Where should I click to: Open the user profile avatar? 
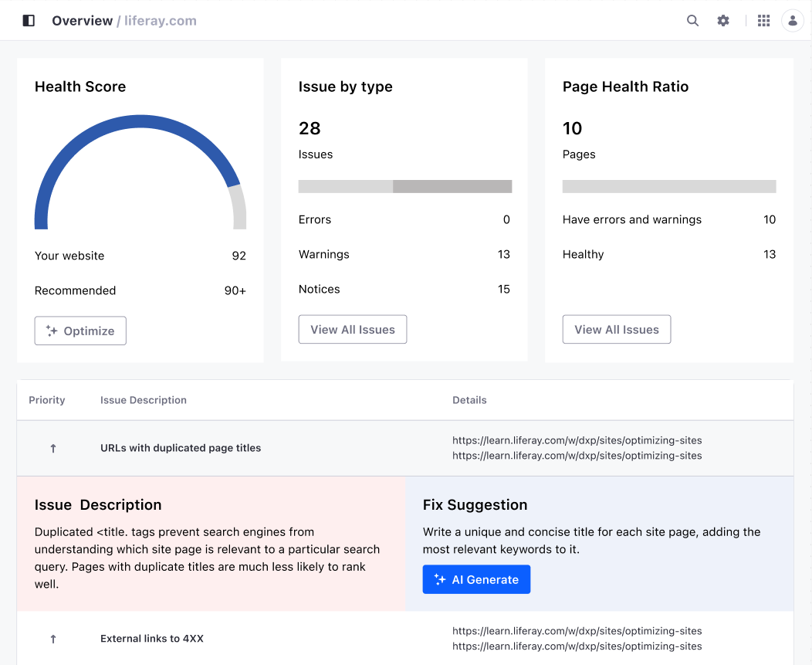point(793,21)
